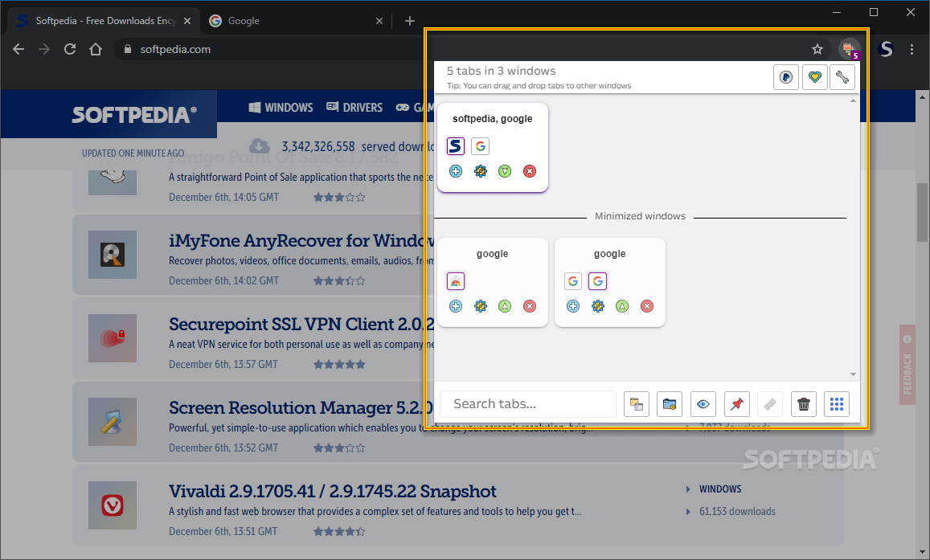Open the iMyFone AnyRecover for Windows article
This screenshot has height=560, width=930.
click(302, 240)
